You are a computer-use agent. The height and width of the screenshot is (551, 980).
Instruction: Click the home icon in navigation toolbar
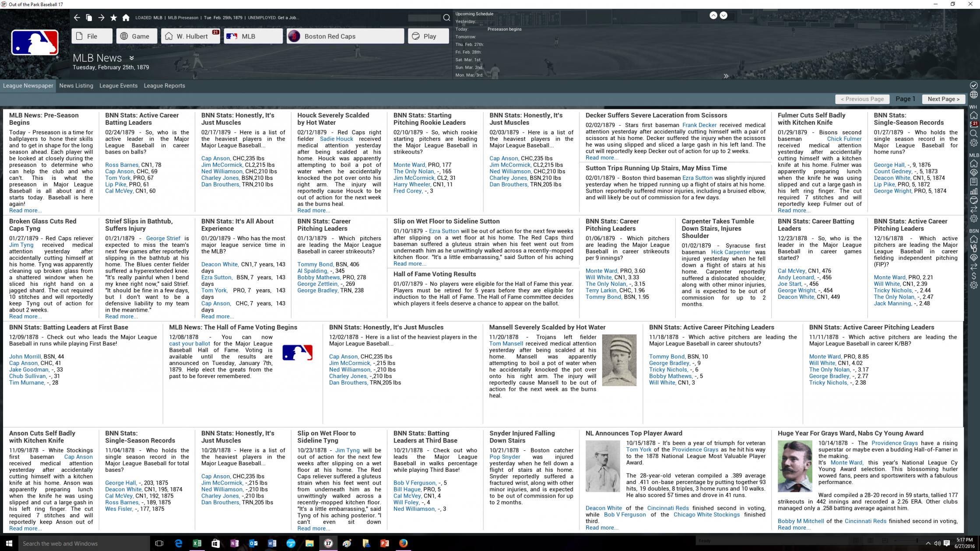pyautogui.click(x=126, y=18)
